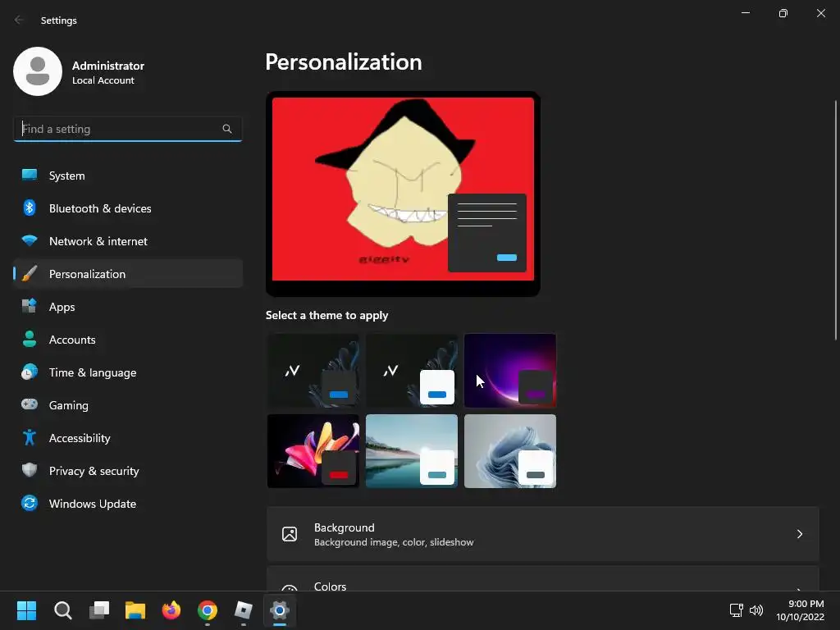Screen dimensions: 840x630
Task: Launch Firefox from taskbar
Action: (x=171, y=610)
